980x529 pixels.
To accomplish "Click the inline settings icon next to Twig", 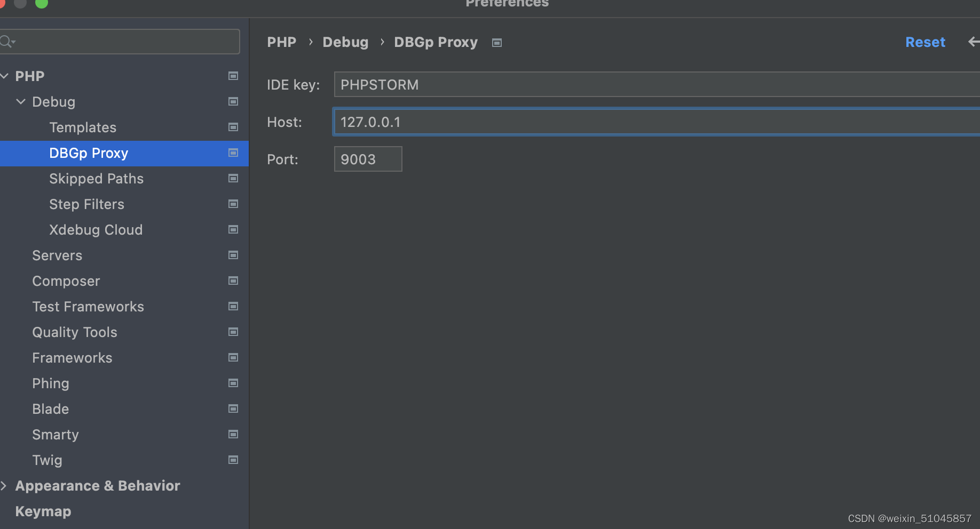I will (x=233, y=460).
